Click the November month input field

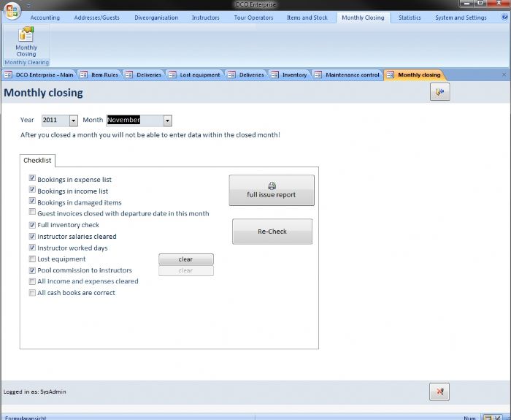pyautogui.click(x=134, y=121)
